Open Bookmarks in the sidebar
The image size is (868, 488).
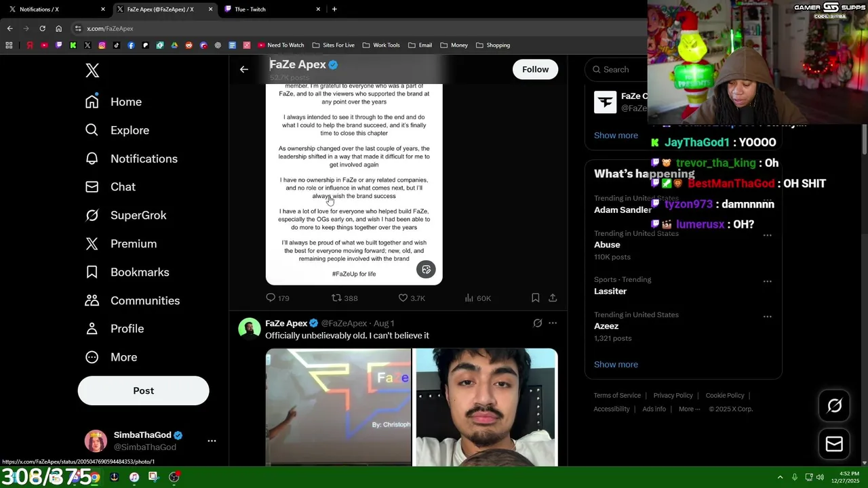(127, 272)
